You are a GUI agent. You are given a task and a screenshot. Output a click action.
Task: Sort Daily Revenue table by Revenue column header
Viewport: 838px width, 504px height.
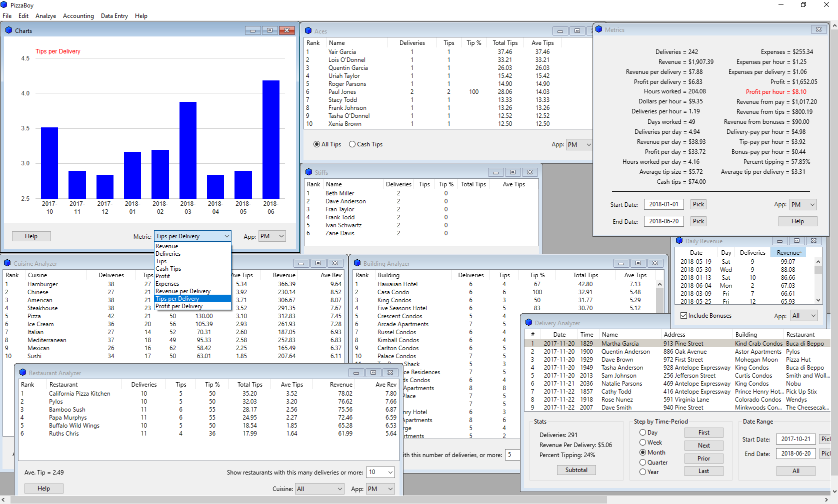tap(788, 253)
